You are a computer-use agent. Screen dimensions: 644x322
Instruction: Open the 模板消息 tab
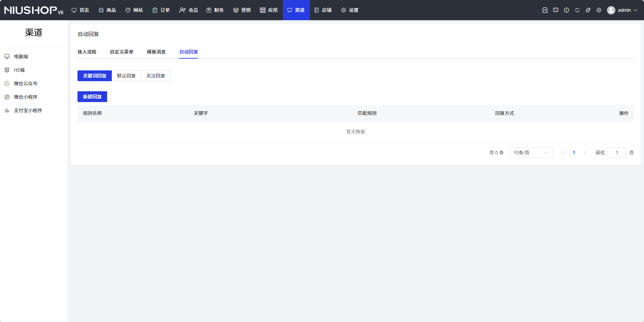pyautogui.click(x=156, y=52)
